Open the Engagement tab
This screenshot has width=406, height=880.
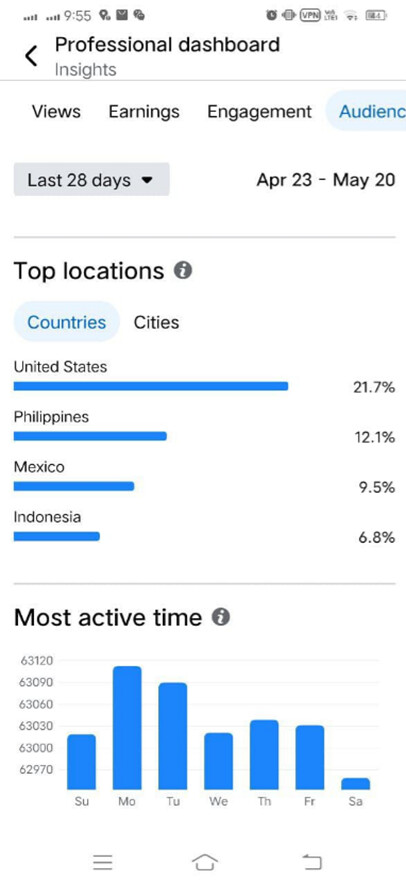259,112
